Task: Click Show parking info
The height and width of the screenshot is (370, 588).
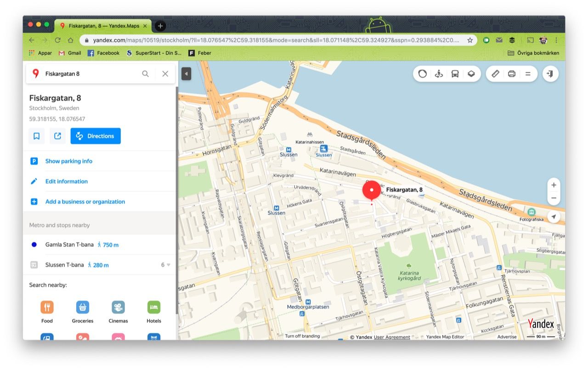Action: point(68,161)
